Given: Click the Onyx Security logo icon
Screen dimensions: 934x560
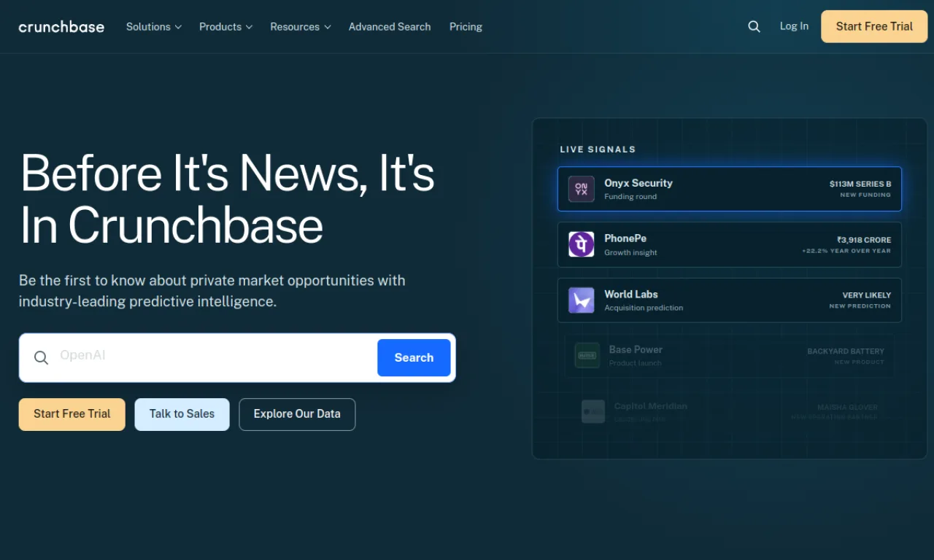Looking at the screenshot, I should click(x=582, y=189).
